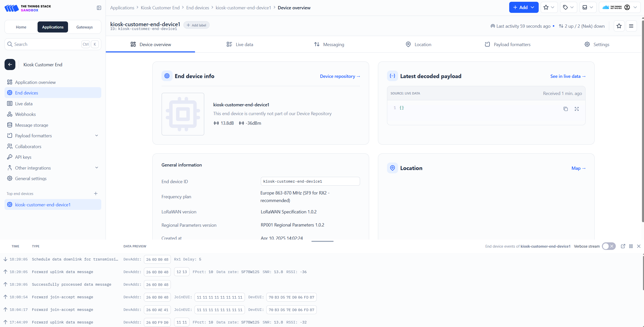
Task: Expand the Payload formatters sidebar submenu
Action: [96, 136]
